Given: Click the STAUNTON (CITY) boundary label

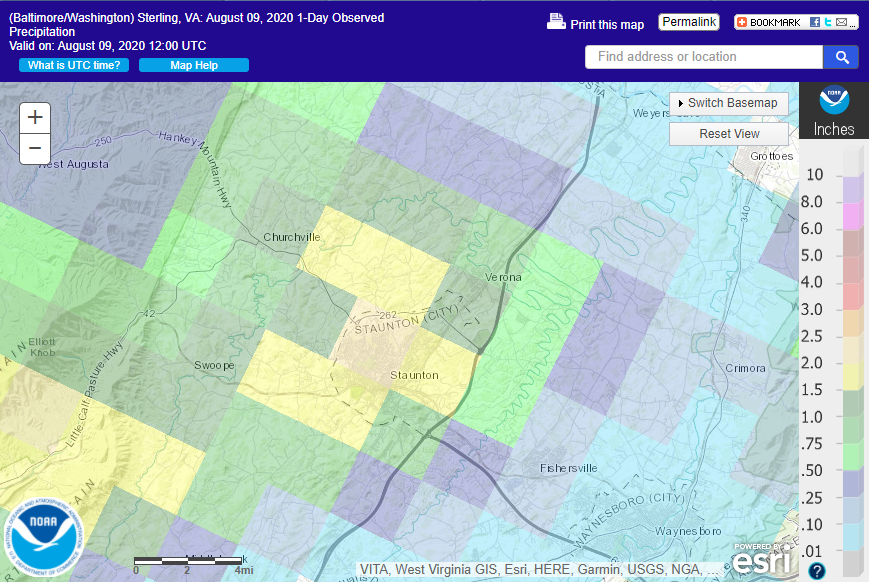Looking at the screenshot, I should [x=408, y=321].
